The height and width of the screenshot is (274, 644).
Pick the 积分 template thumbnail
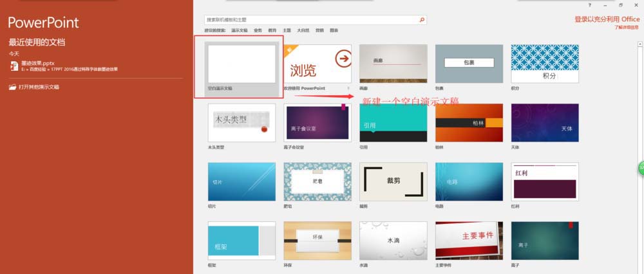coord(545,64)
